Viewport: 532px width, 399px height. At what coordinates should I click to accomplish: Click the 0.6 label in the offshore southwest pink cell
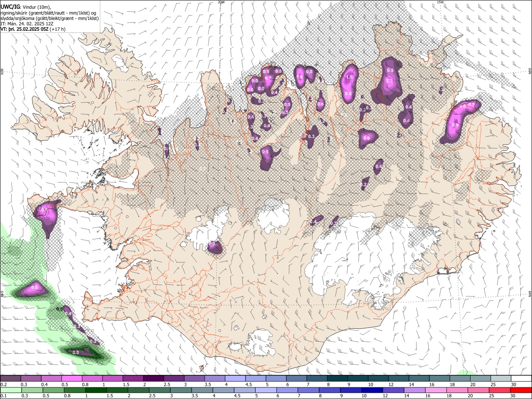coord(35,287)
